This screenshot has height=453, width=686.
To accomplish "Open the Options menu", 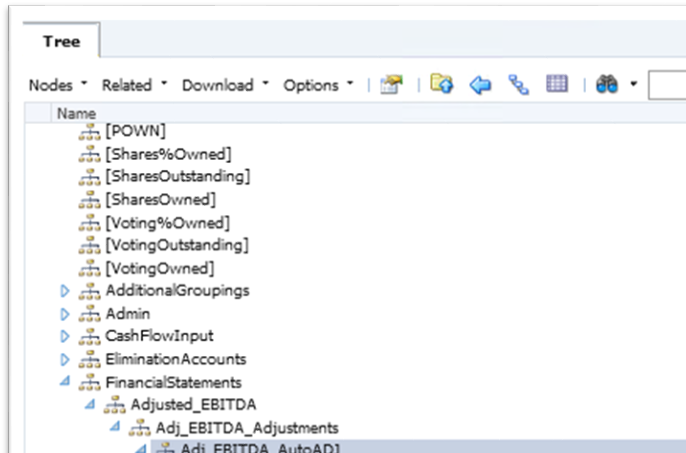I will [x=318, y=85].
